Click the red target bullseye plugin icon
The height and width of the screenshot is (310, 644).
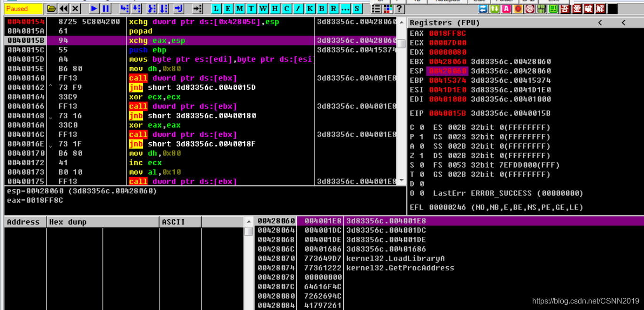click(x=530, y=8)
